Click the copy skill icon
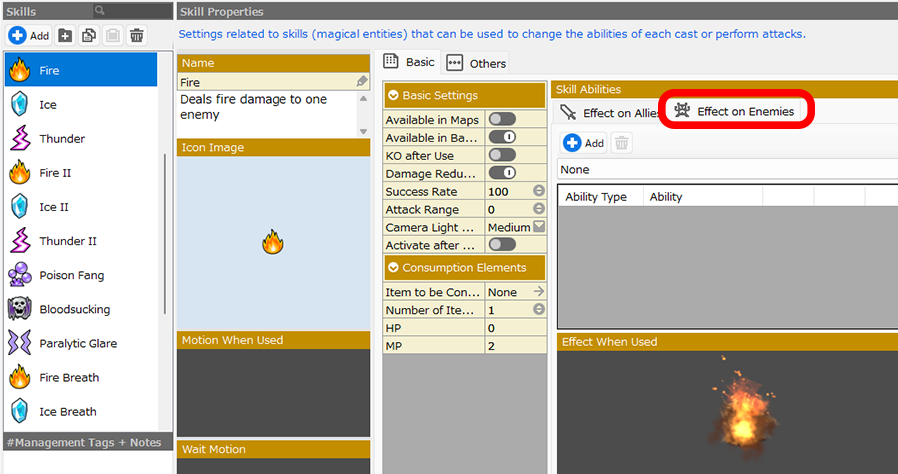This screenshot has height=474, width=898. point(89,35)
